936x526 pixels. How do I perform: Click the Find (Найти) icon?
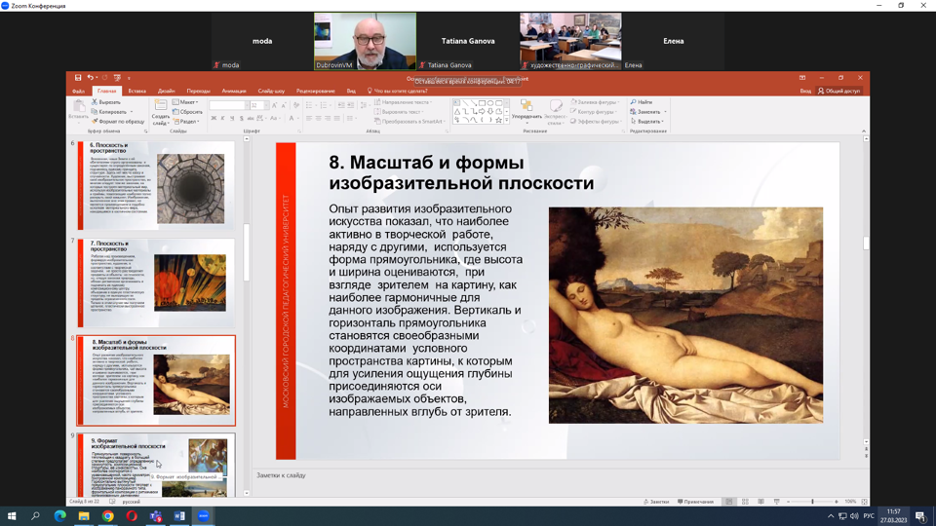point(641,102)
